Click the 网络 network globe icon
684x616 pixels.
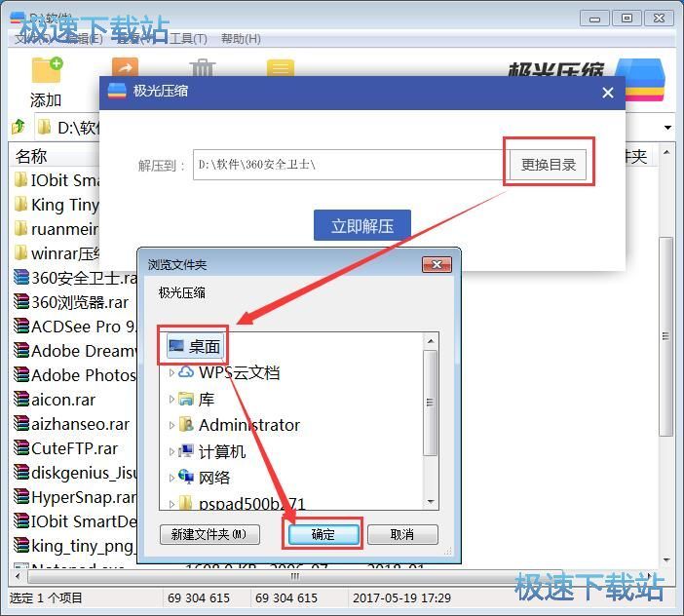tap(186, 477)
